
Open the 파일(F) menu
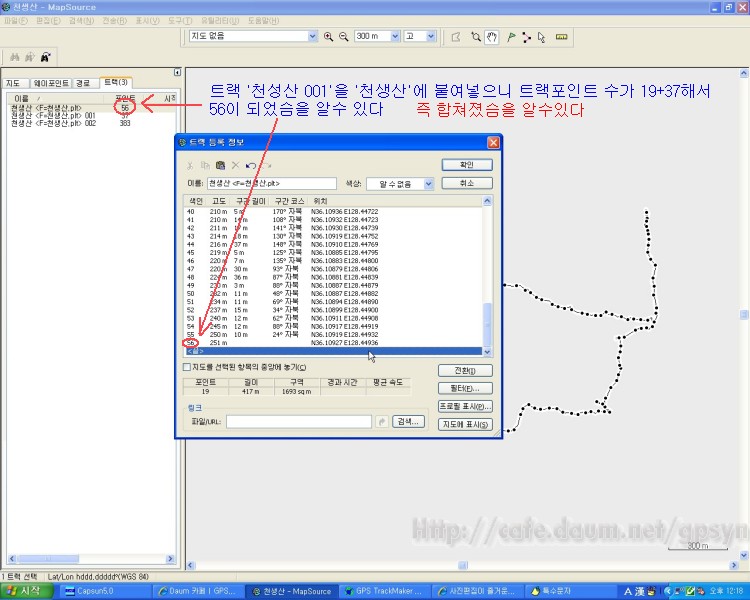[x=16, y=21]
